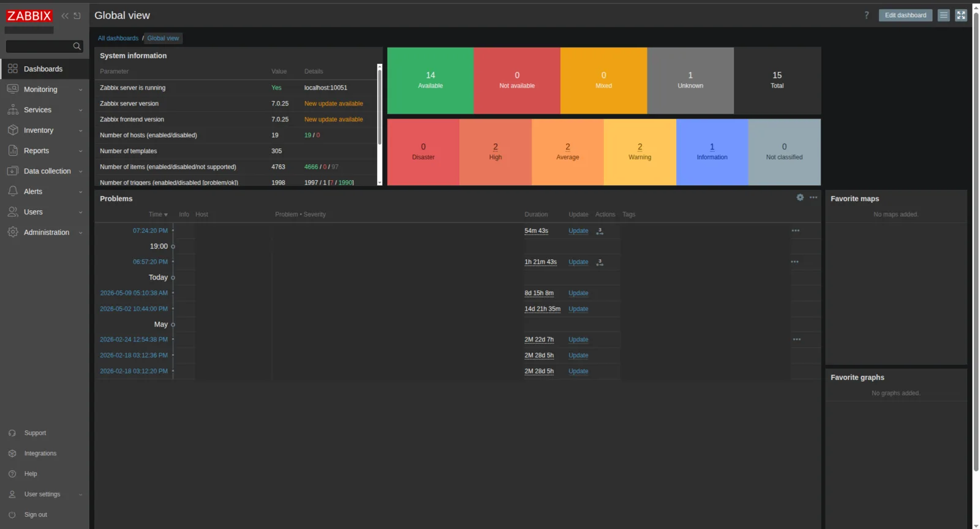Click Global view breadcrumb
Viewport: 980px width, 529px height.
[163, 38]
